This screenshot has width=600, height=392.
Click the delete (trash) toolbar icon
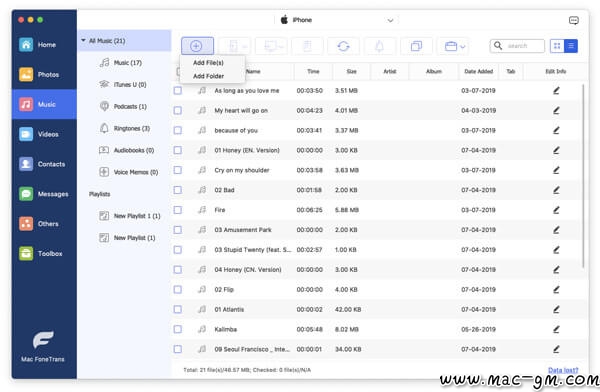pyautogui.click(x=307, y=46)
